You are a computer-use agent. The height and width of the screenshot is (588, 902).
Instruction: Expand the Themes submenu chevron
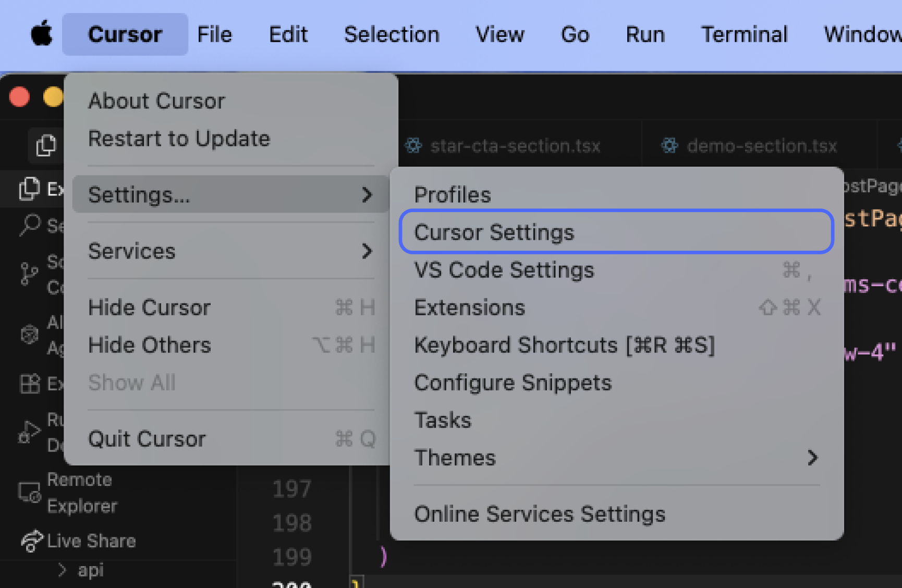(x=812, y=458)
